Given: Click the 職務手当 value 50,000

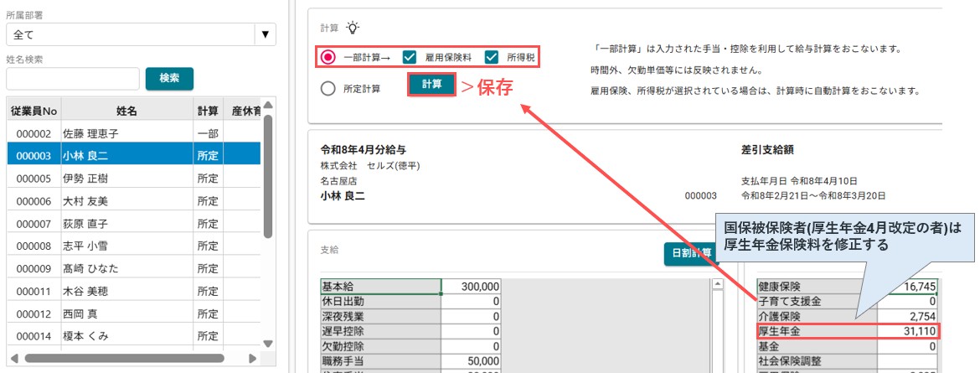Looking at the screenshot, I should pos(472,361).
